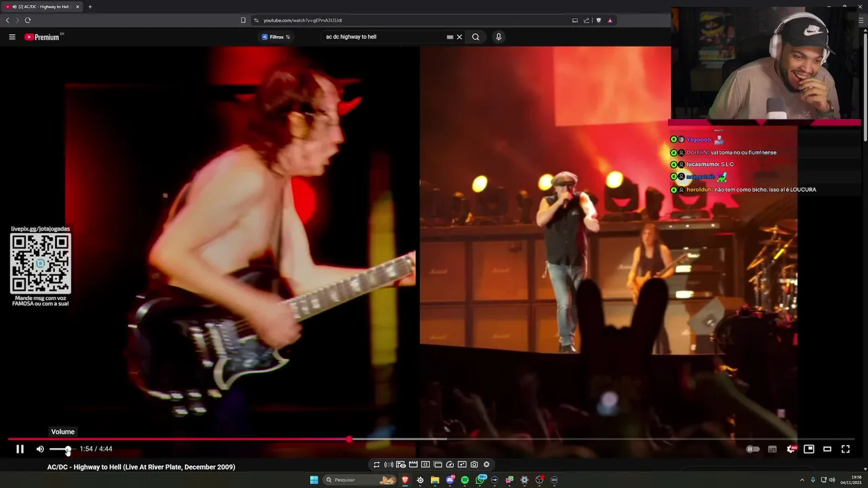
Task: Switch to theater mode
Action: [x=827, y=449]
